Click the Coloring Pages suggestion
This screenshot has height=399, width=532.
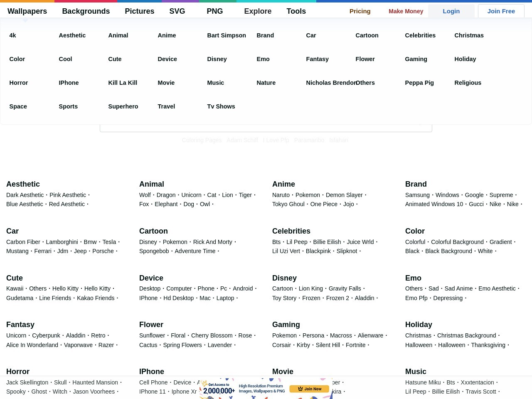[x=202, y=140]
